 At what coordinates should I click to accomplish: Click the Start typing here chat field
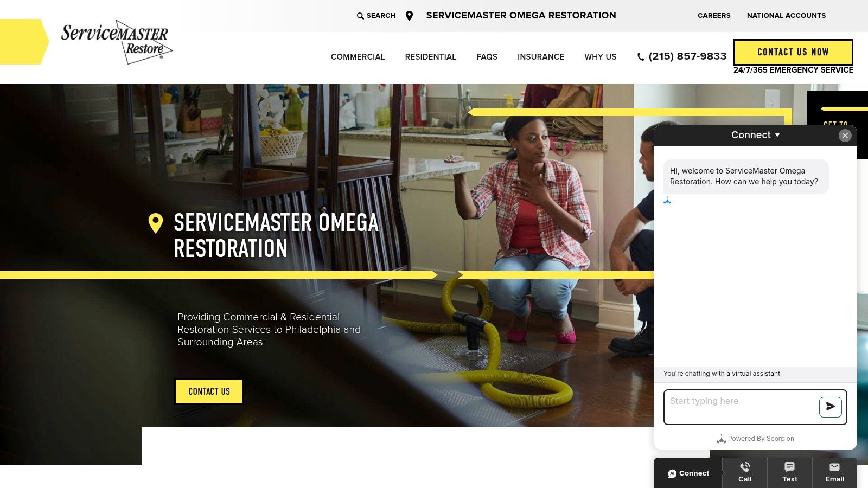(741, 407)
